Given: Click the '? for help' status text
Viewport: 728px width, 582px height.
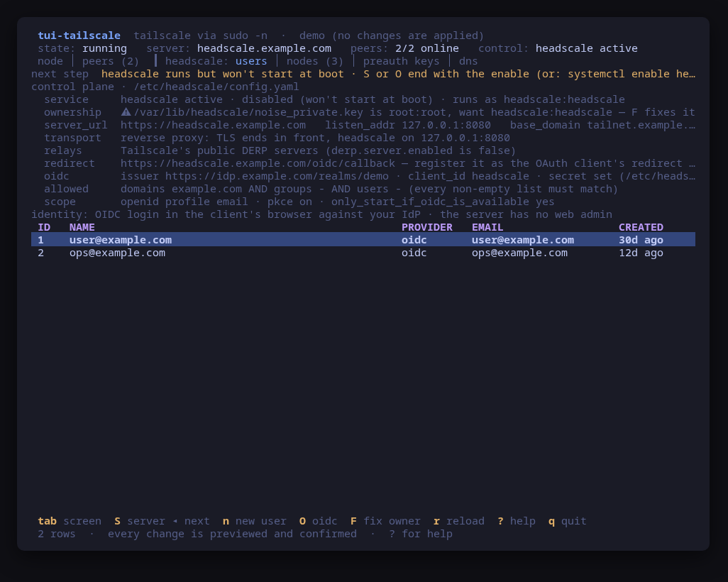Looking at the screenshot, I should [420, 534].
